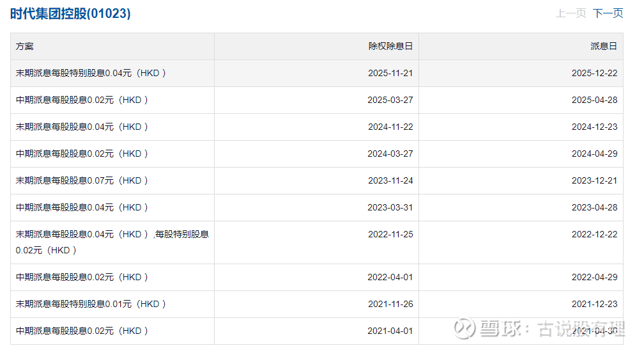644x348 pixels.
Task: Click the 除权除息日 column header
Action: click(390, 47)
